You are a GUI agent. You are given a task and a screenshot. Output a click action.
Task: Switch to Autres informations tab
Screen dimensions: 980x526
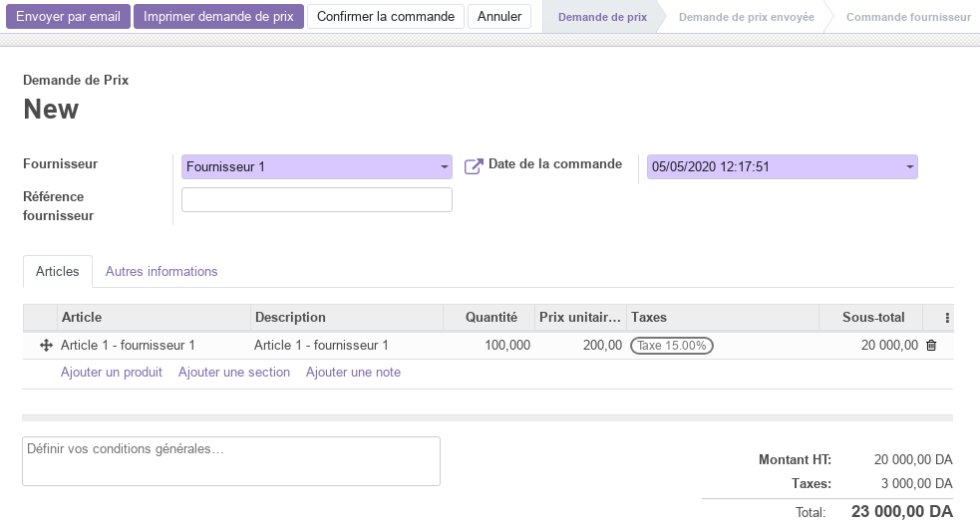[x=162, y=271]
